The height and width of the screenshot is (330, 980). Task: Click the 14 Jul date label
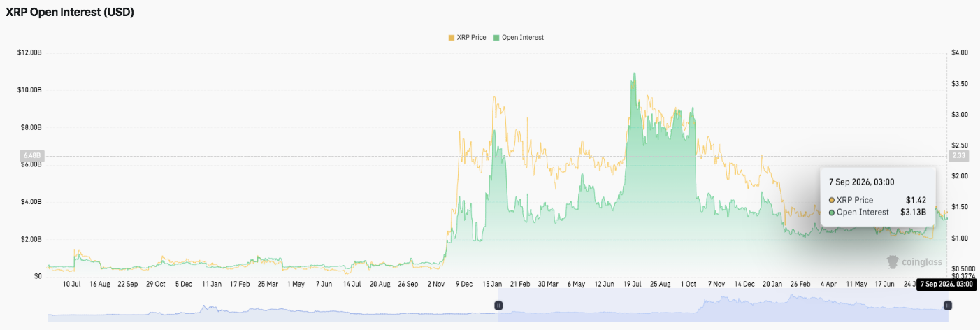(x=352, y=285)
